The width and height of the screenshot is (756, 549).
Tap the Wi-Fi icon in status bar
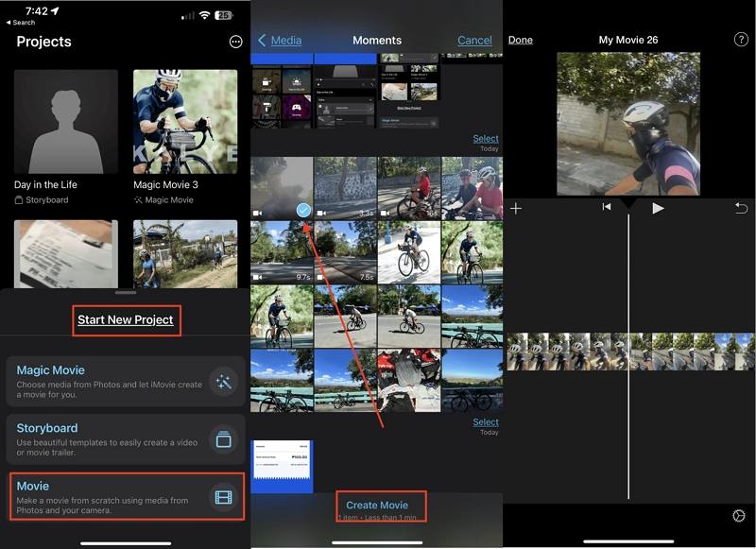204,15
